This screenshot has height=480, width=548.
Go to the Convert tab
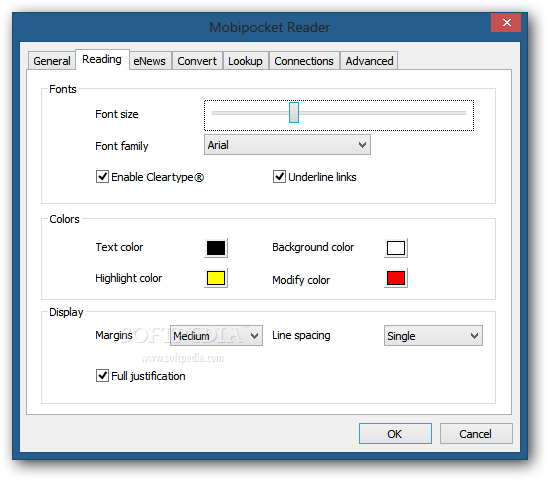click(x=197, y=61)
